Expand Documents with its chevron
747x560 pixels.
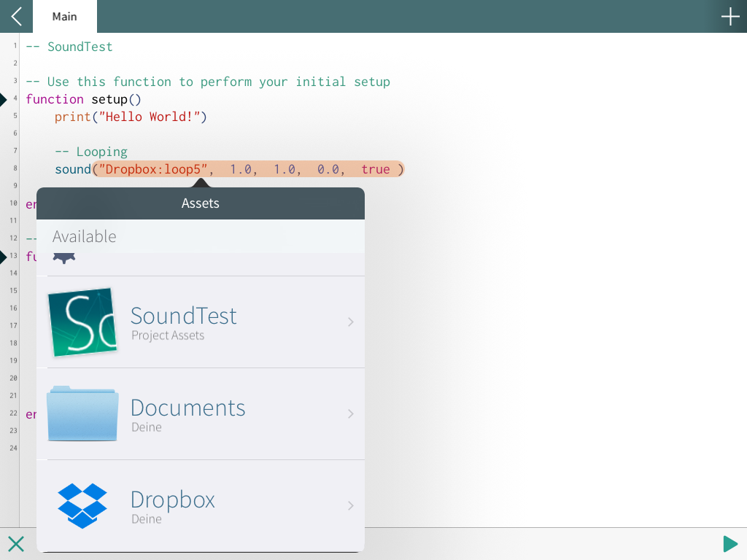point(351,414)
